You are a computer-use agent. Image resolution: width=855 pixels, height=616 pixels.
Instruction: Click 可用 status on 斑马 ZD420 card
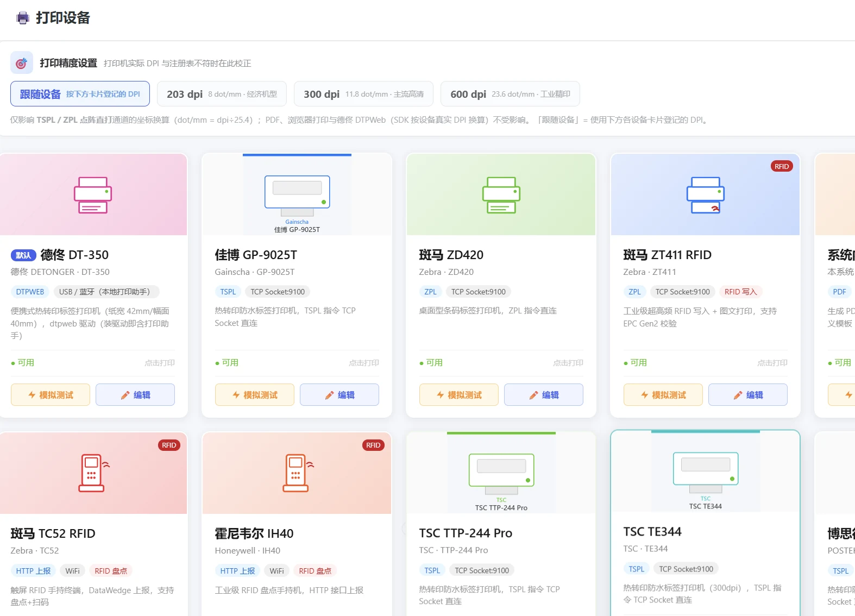point(431,363)
